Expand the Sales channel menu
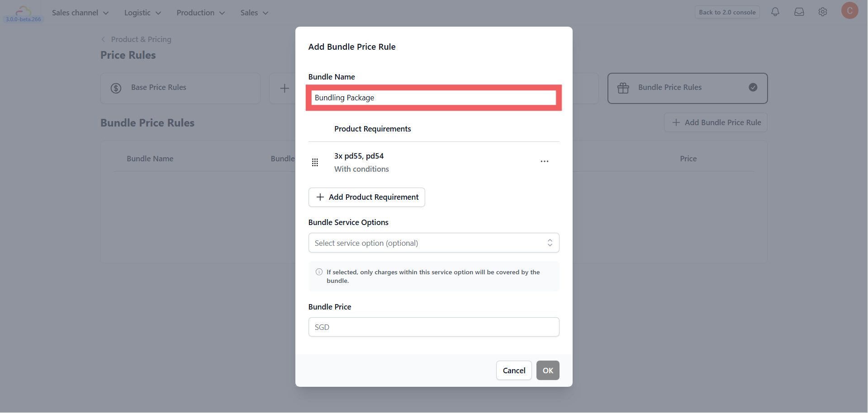This screenshot has height=413, width=868. pos(80,13)
